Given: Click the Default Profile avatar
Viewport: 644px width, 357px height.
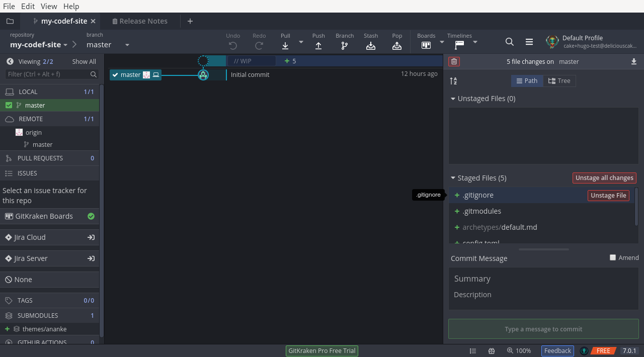Looking at the screenshot, I should (x=552, y=42).
